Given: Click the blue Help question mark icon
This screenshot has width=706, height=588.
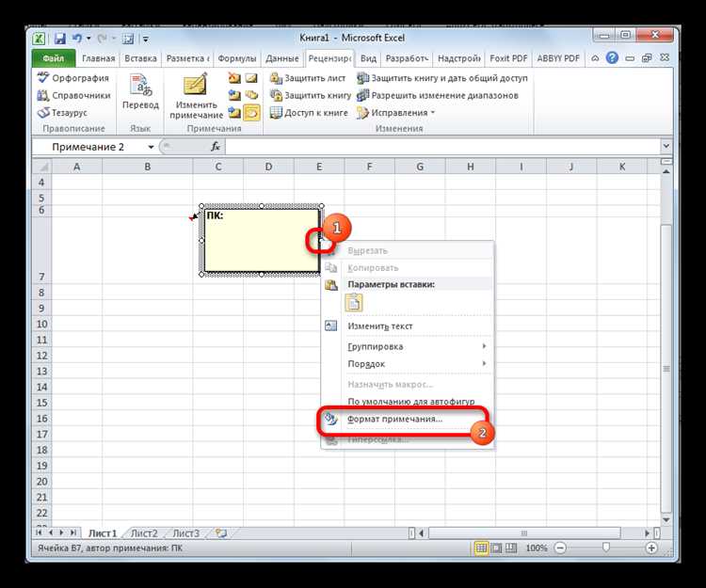Looking at the screenshot, I should pos(612,58).
